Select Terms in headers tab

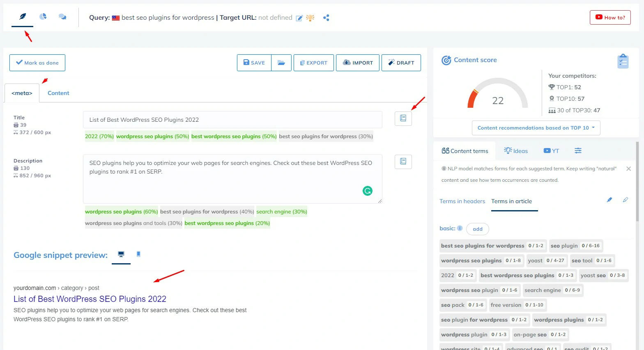point(462,201)
